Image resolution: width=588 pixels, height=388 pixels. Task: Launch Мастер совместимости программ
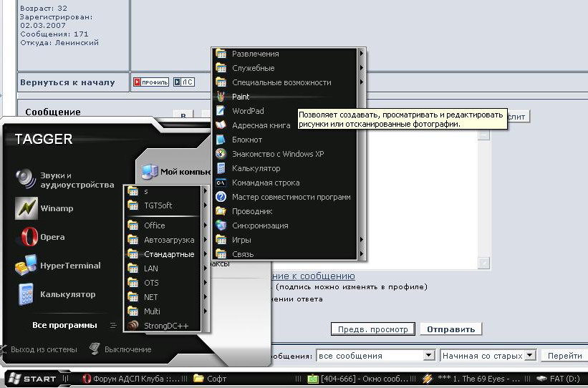[x=285, y=197]
